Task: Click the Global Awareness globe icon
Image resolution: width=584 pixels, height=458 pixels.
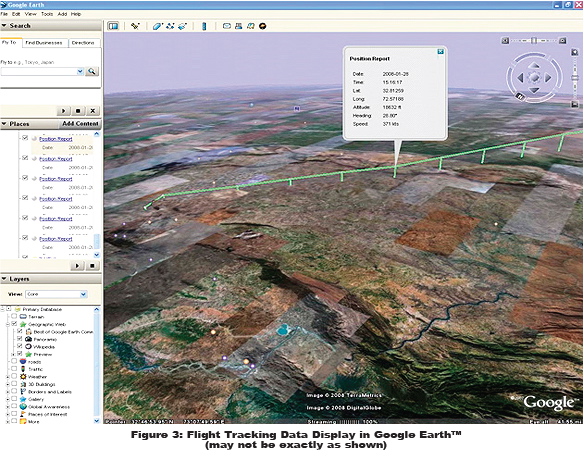Action: (23, 407)
